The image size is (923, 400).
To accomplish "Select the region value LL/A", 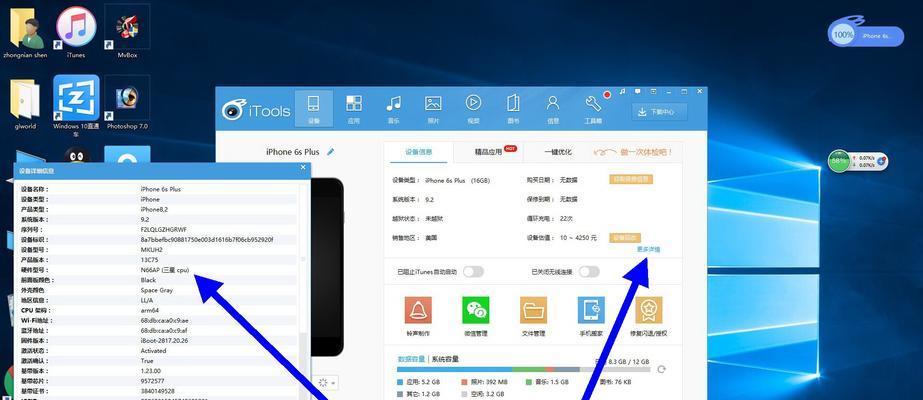I will (148, 300).
